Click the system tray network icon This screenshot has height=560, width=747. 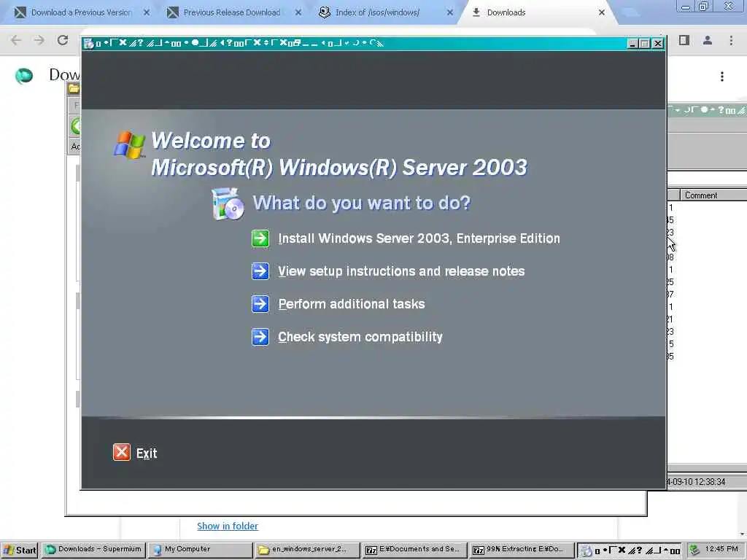(x=694, y=550)
